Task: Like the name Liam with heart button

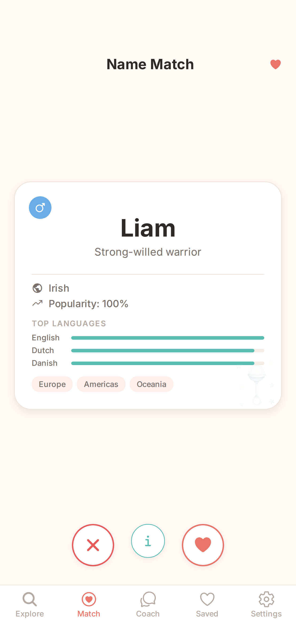Action: 203,545
